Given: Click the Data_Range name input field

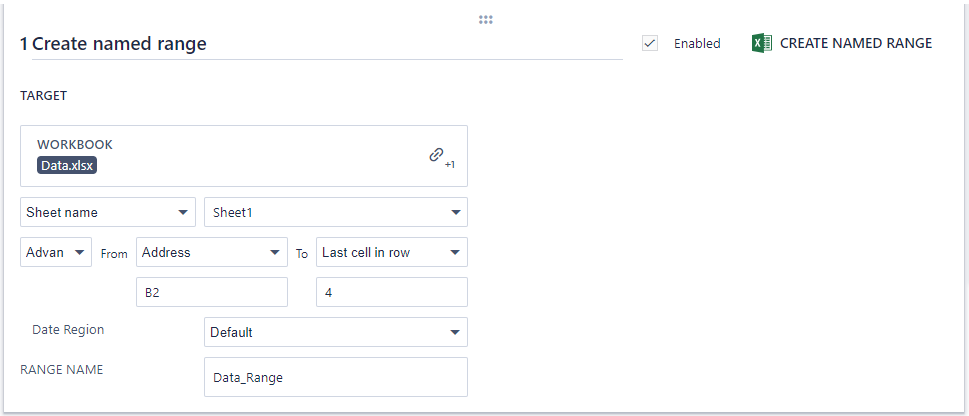Looking at the screenshot, I should pyautogui.click(x=335, y=377).
